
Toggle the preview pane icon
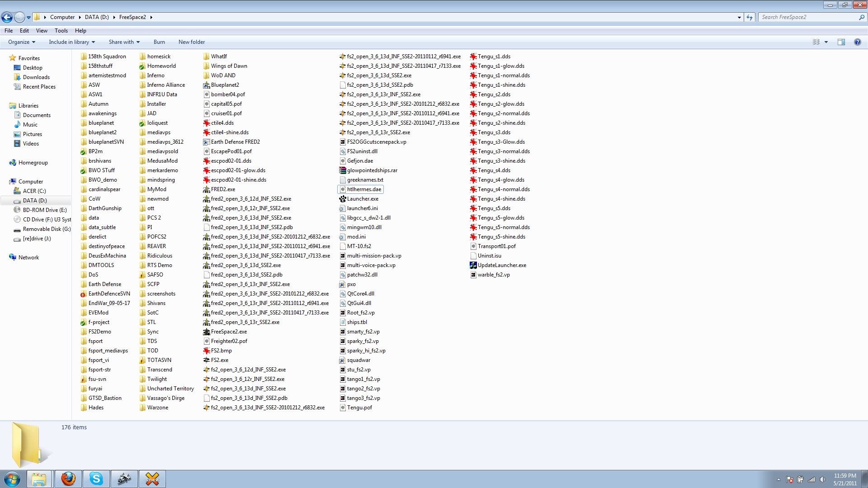pyautogui.click(x=841, y=42)
